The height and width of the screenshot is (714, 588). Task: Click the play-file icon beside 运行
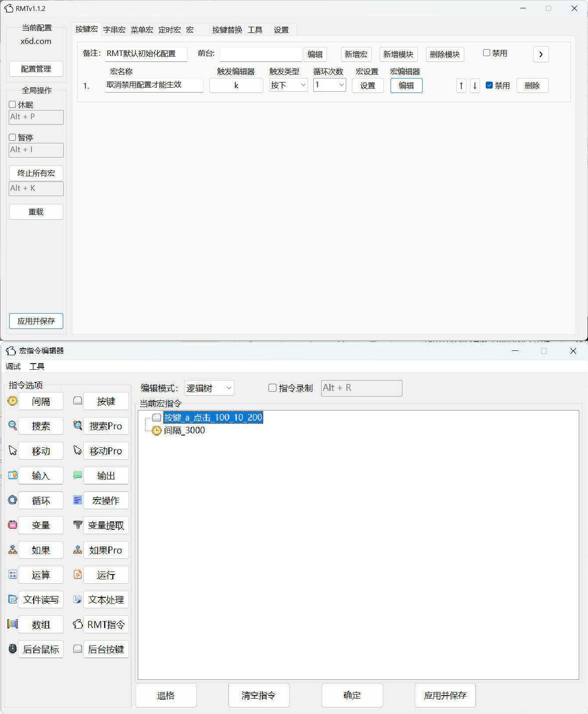78,575
